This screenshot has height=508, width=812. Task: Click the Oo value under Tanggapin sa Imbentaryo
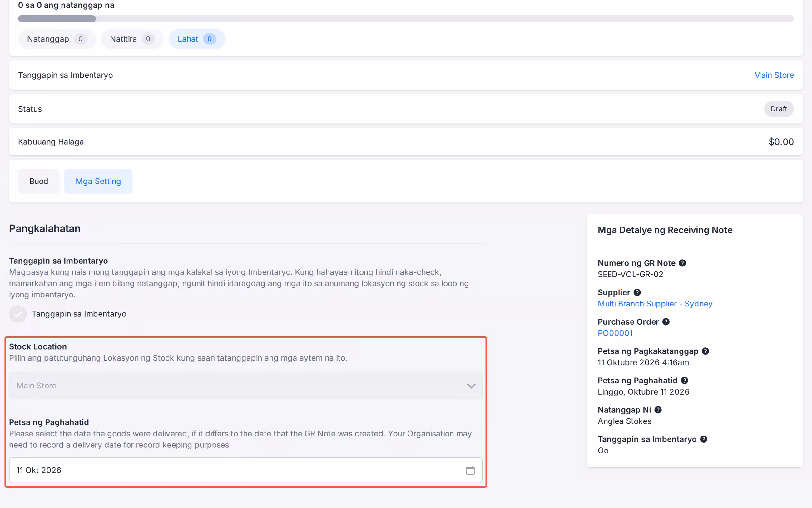coord(603,450)
